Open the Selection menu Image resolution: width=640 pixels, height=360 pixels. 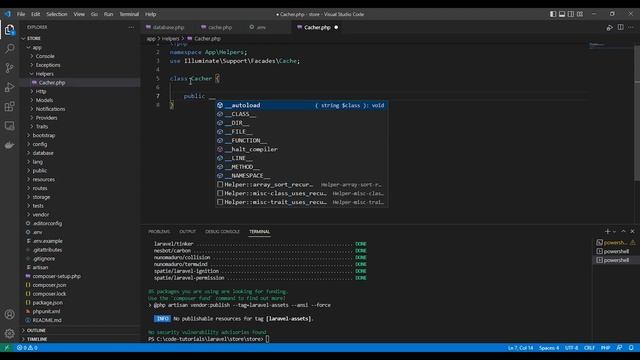pyautogui.click(x=56, y=14)
